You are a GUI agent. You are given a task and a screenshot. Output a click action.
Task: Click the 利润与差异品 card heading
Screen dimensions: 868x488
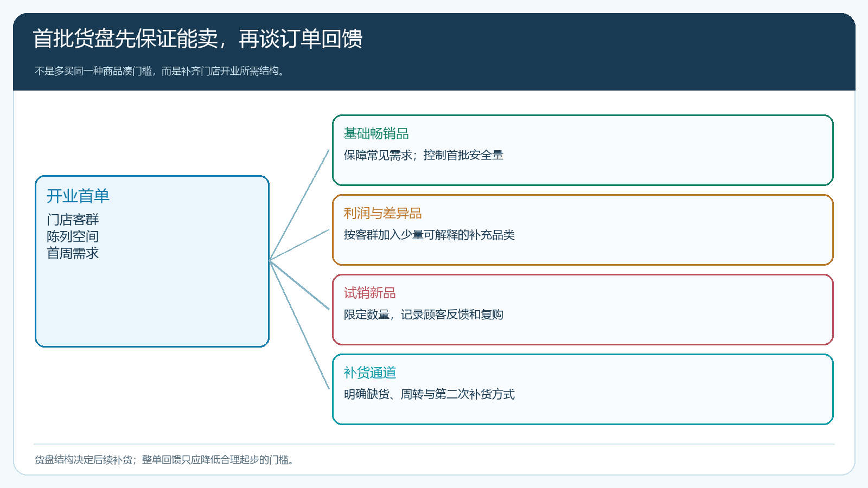tap(383, 213)
